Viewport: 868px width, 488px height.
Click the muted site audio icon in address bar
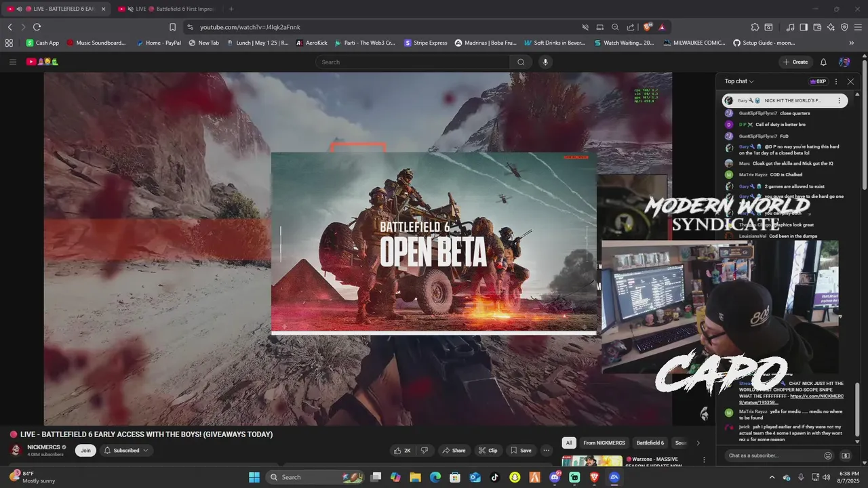tap(585, 27)
